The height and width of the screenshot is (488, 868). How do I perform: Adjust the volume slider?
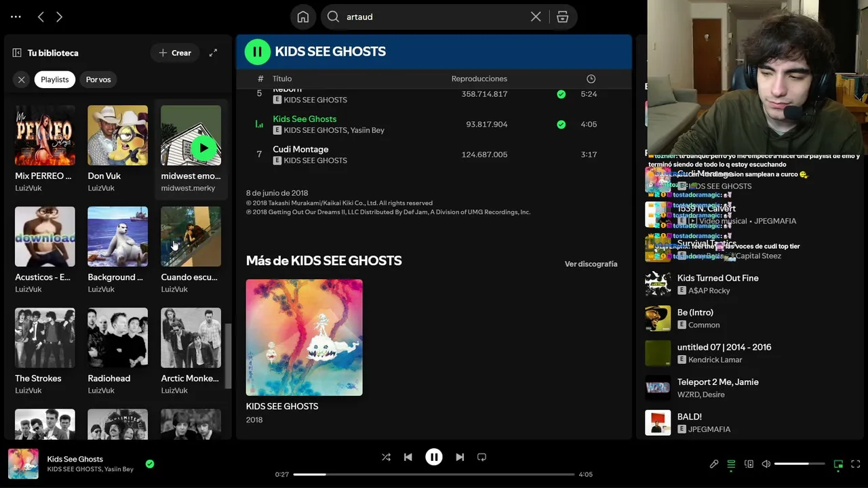[800, 464]
